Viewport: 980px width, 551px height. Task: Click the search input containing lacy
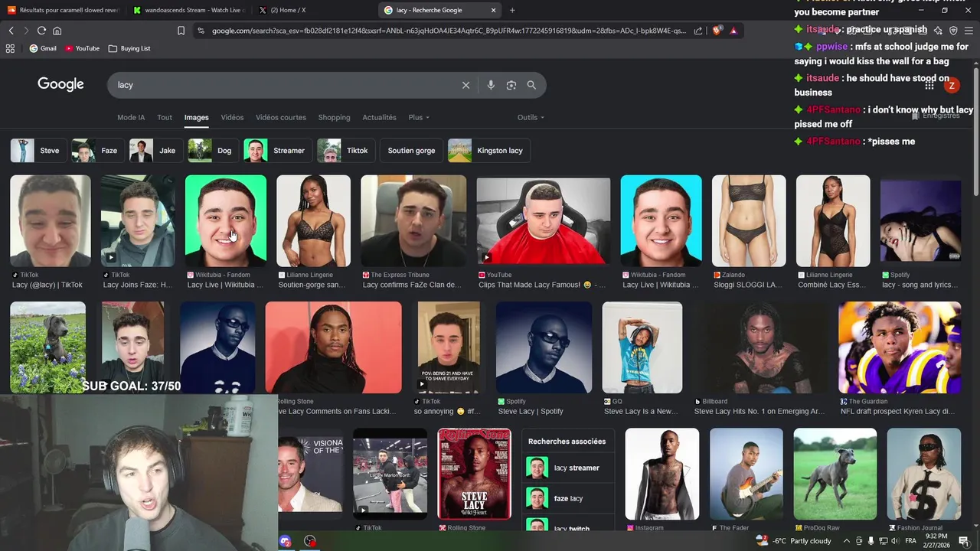pos(283,85)
